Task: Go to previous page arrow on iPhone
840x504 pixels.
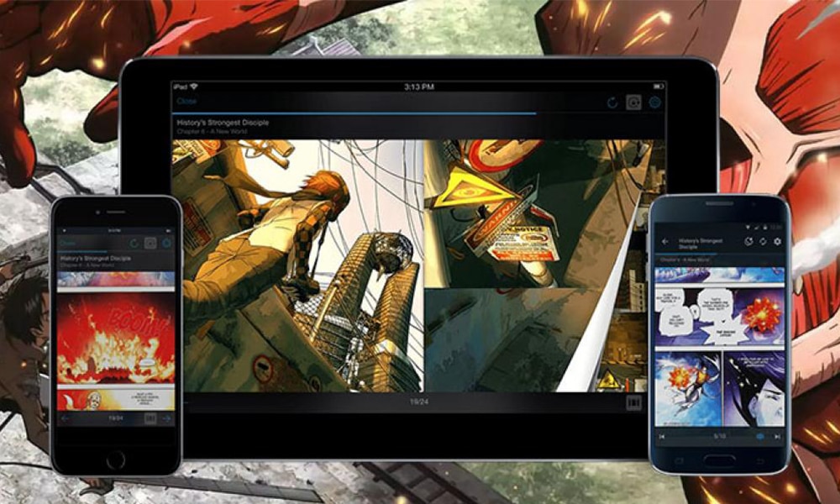Action: coord(65,418)
